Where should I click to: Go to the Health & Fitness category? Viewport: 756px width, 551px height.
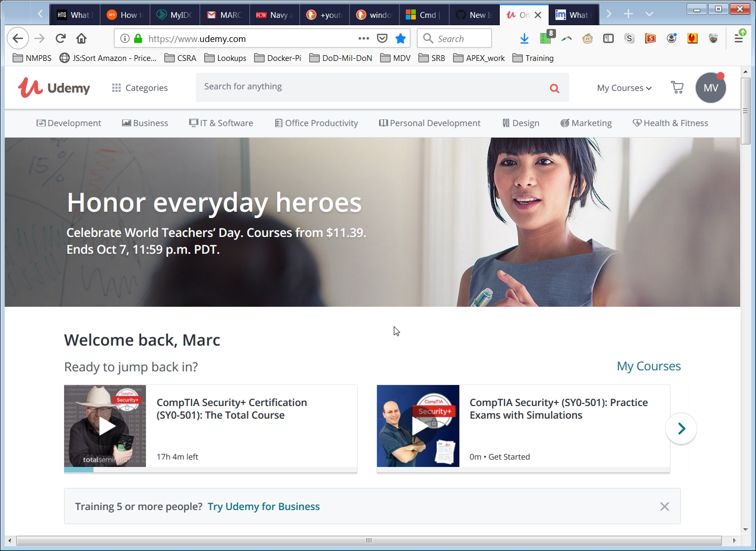coord(670,123)
